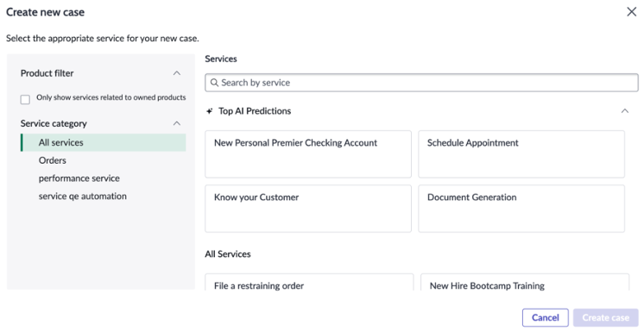Collapse the Top AI Predictions section

625,110
